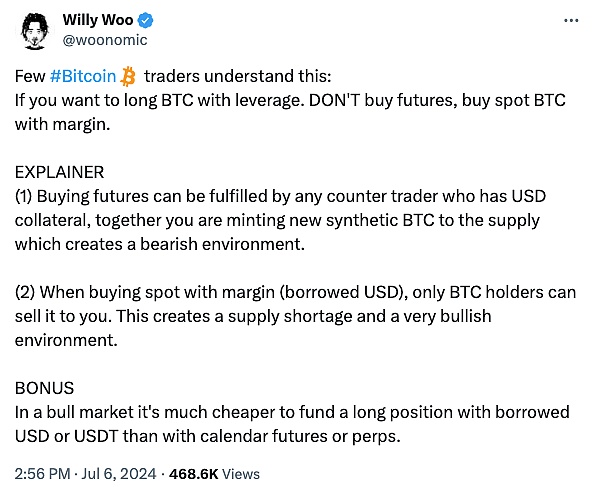Open Willy Woo's profile avatar
This screenshot has height=487, width=595.
35,31
